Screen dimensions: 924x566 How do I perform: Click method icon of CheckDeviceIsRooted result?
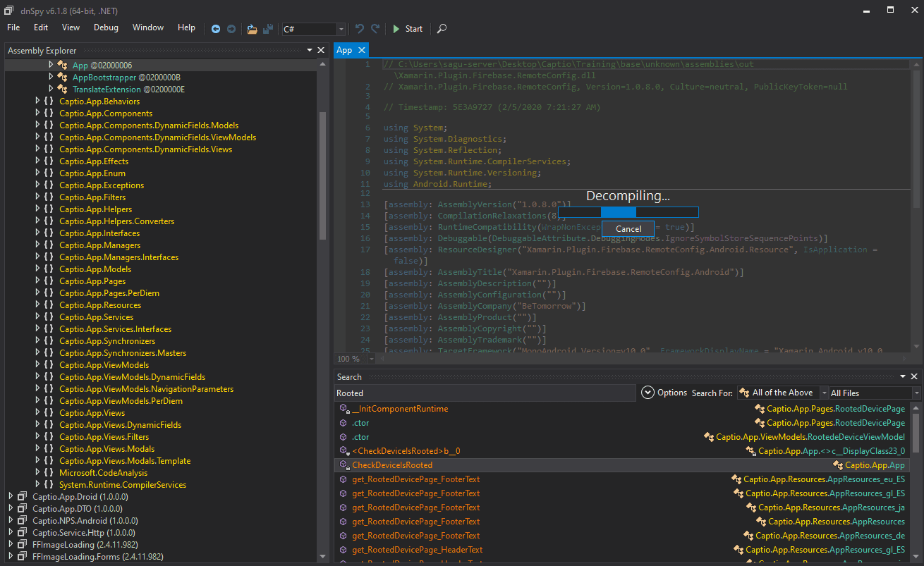tap(344, 465)
